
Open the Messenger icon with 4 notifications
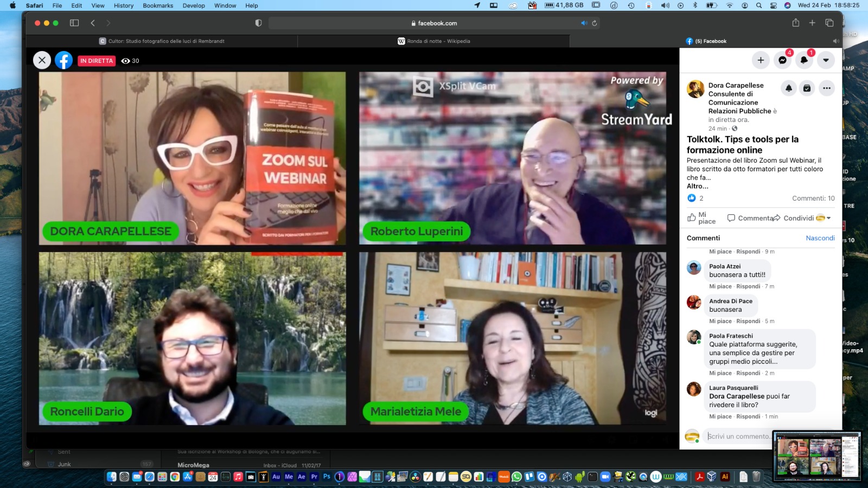pyautogui.click(x=782, y=60)
